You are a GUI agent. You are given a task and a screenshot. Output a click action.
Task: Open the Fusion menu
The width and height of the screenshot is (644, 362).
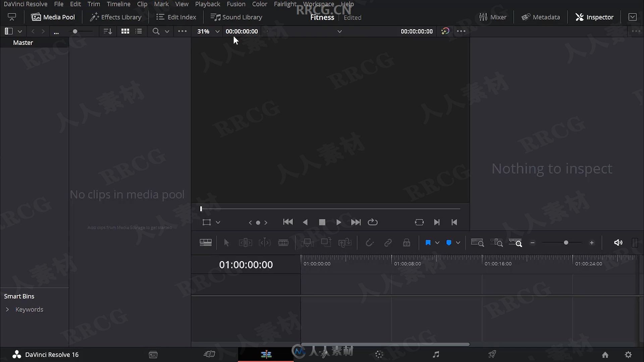tap(236, 4)
